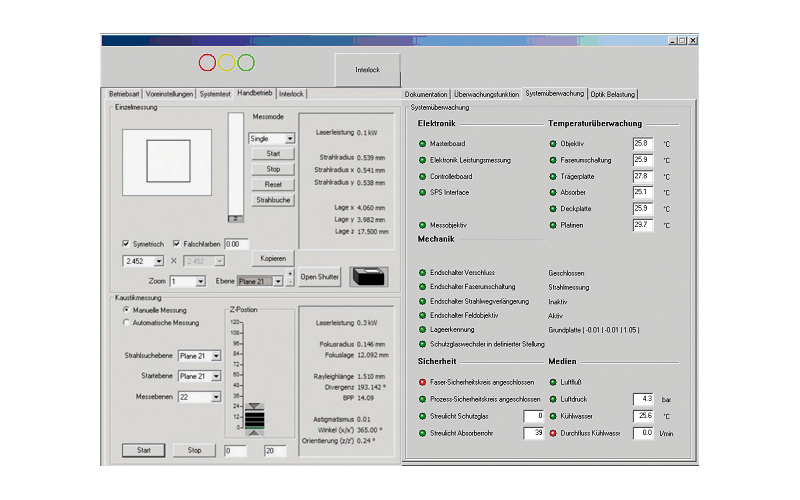The height and width of the screenshot is (500, 800).
Task: Open the Startebene dropdown
Action: pos(199,376)
